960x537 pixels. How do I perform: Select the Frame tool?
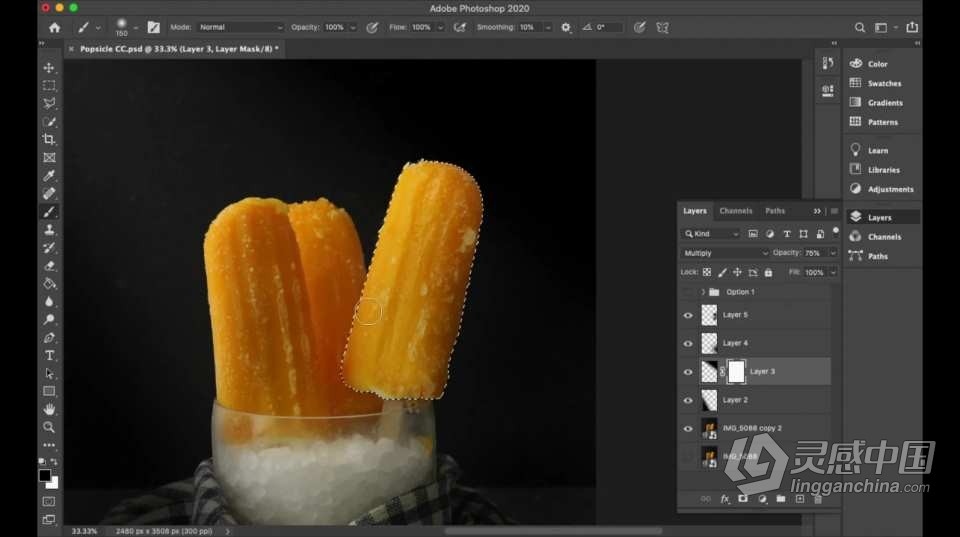click(x=49, y=157)
